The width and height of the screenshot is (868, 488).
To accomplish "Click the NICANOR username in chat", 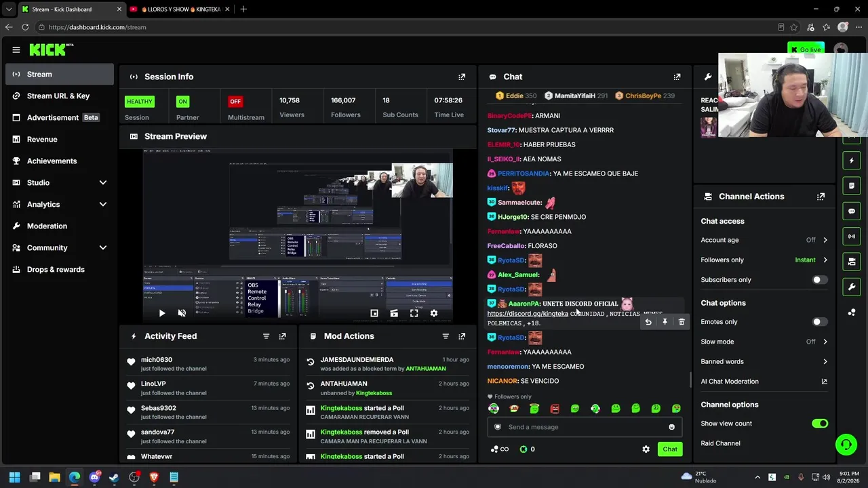I will click(502, 381).
